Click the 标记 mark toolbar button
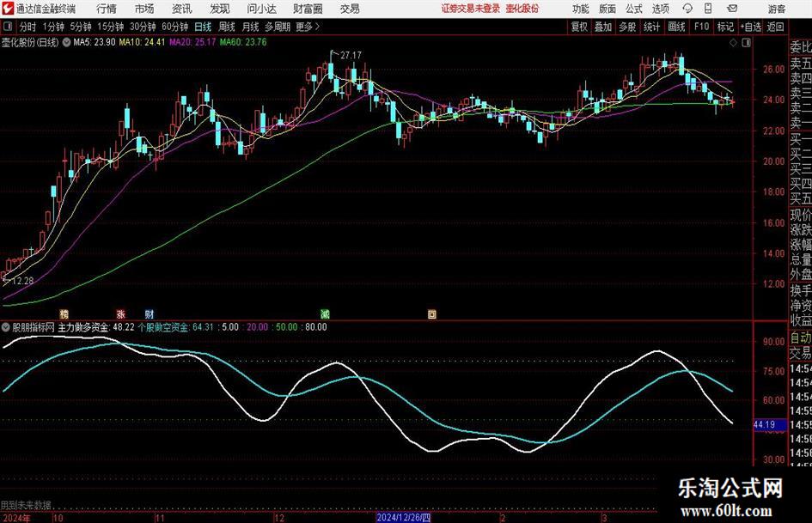812x523 pixels. [725, 27]
